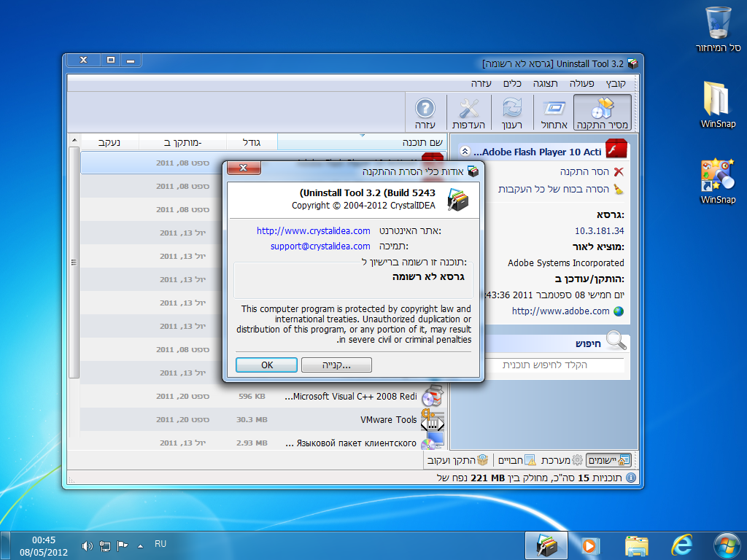Click the globe icon beside adobe.com link

click(619, 311)
